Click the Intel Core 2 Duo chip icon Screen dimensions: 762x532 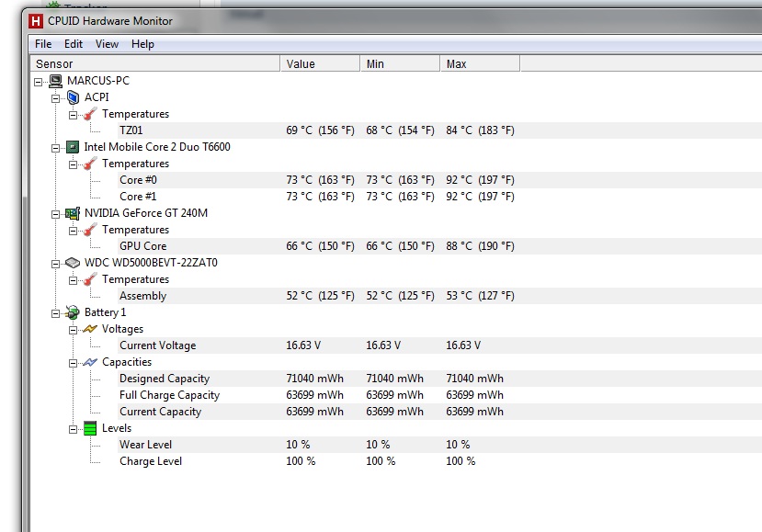click(73, 147)
